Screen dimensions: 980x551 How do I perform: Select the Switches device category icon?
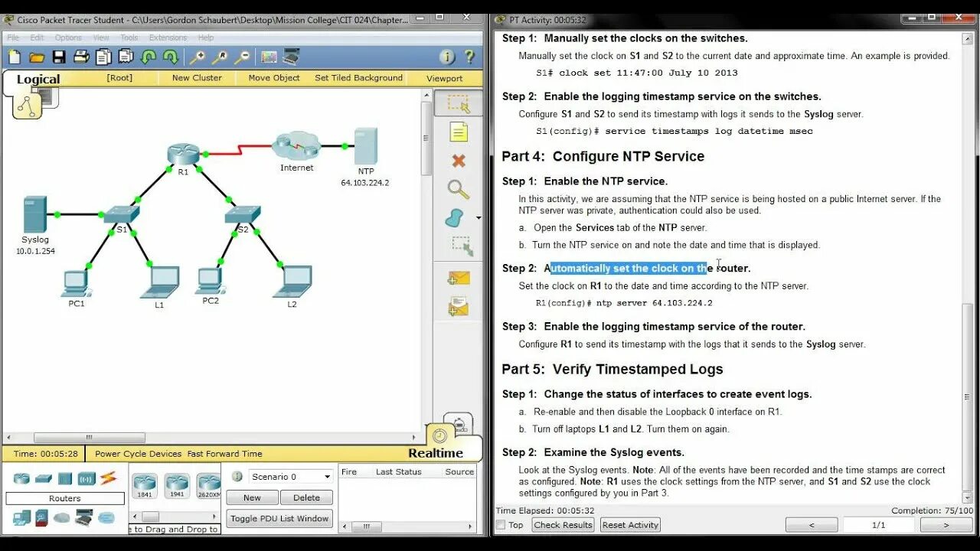43,478
